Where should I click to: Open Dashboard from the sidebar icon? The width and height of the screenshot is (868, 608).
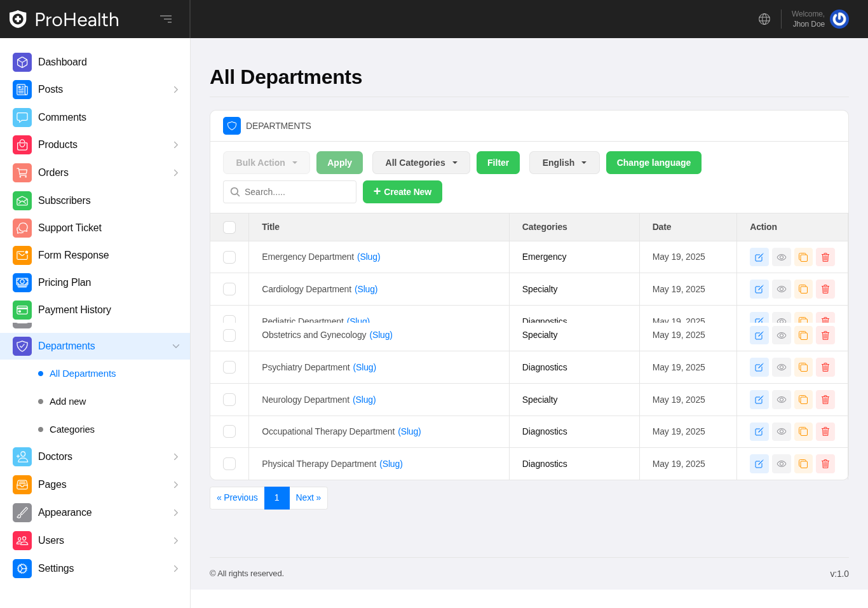[x=22, y=62]
